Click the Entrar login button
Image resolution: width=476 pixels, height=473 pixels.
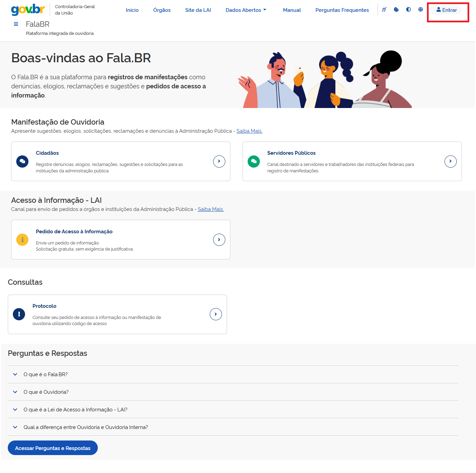pos(447,10)
